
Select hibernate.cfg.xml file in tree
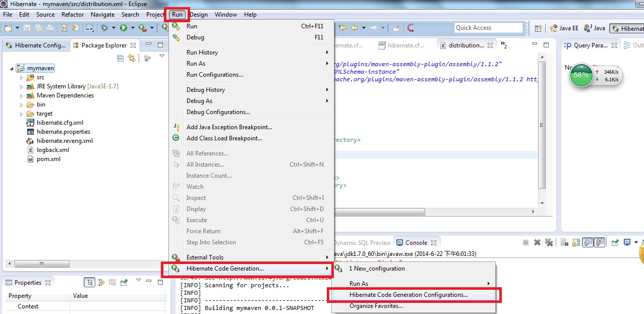[x=60, y=123]
